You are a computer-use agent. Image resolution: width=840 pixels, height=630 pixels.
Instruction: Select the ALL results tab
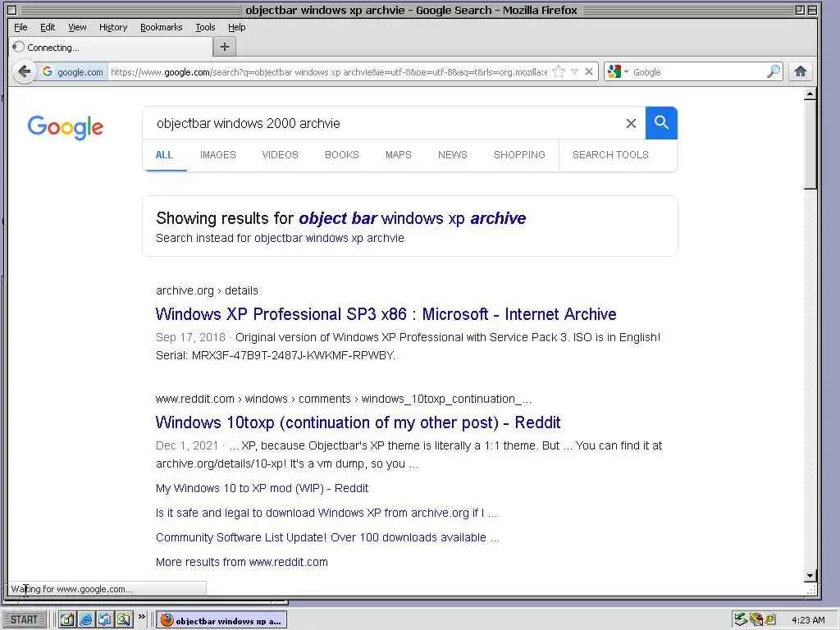pos(164,155)
